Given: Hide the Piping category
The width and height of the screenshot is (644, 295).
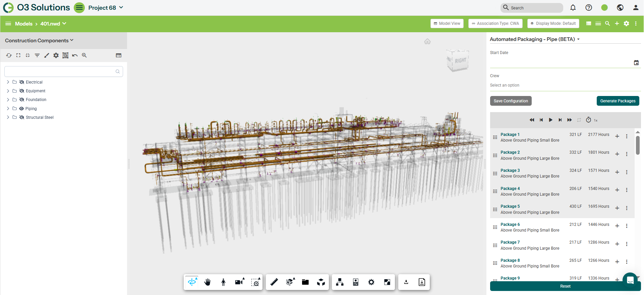Looking at the screenshot, I should (x=21, y=109).
